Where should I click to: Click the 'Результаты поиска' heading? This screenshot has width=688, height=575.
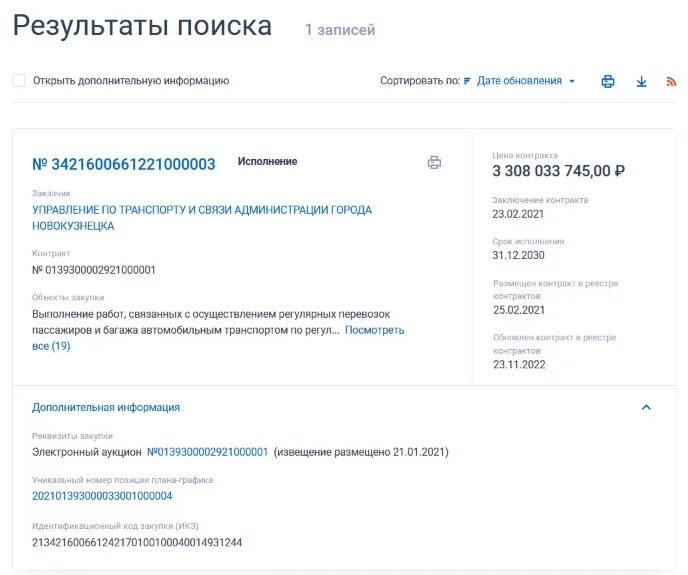coord(143,25)
